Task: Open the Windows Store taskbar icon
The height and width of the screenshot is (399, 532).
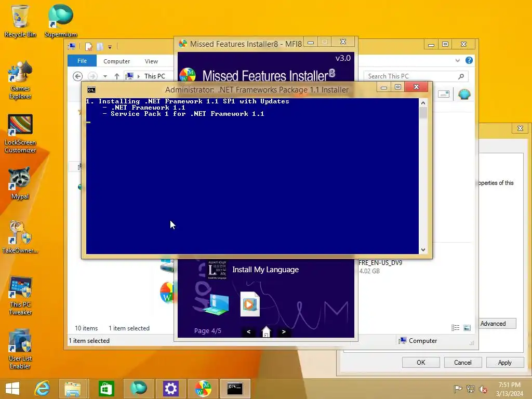Action: coord(106,389)
